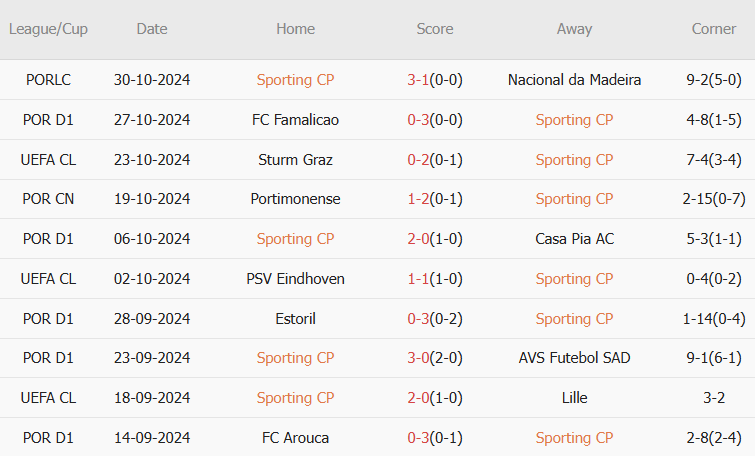
Task: Click the Score column header
Action: pos(435,29)
